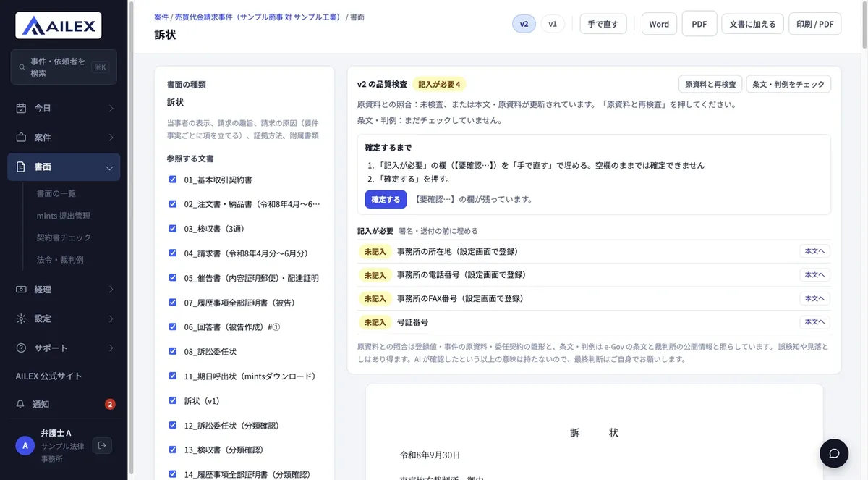Click the 確定する button
The height and width of the screenshot is (480, 868).
(386, 199)
